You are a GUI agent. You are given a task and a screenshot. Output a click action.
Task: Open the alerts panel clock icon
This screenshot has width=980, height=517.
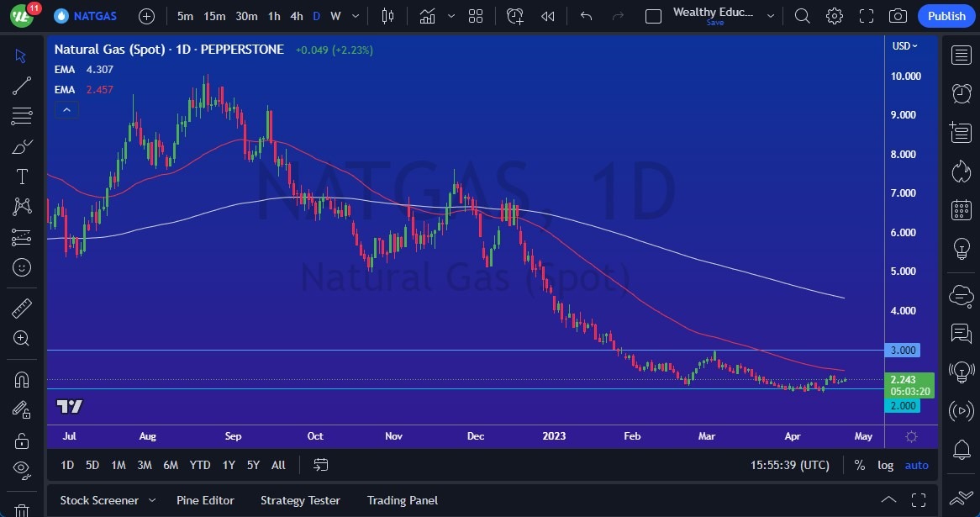[x=962, y=93]
